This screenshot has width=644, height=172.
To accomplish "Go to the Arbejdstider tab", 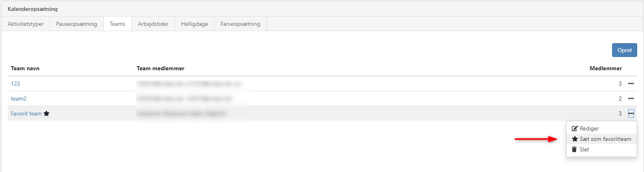I will click(x=153, y=24).
